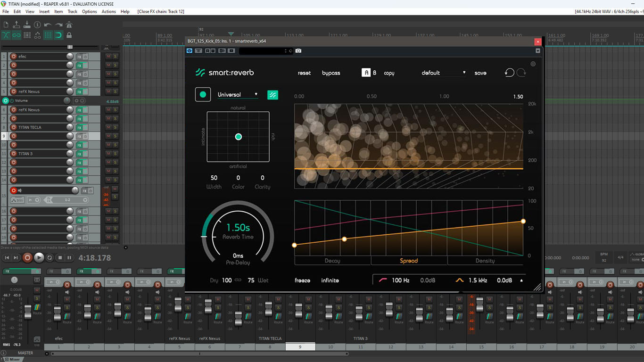Select the Density tab
Screen dimensions: 644x362
(485, 261)
